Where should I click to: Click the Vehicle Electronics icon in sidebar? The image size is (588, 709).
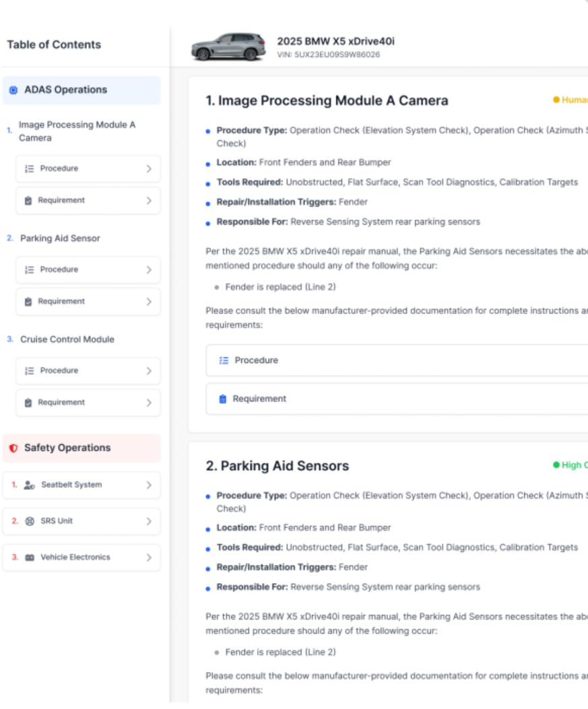click(x=29, y=558)
